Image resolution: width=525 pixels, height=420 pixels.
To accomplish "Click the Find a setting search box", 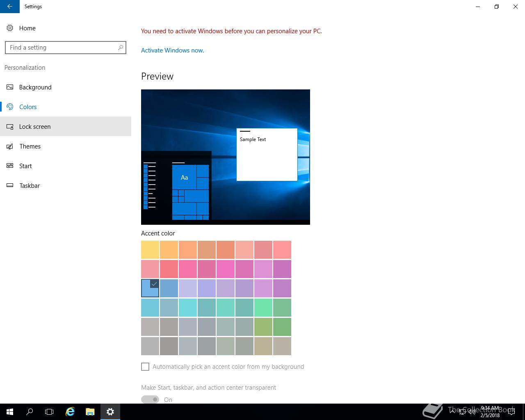I will click(66, 48).
